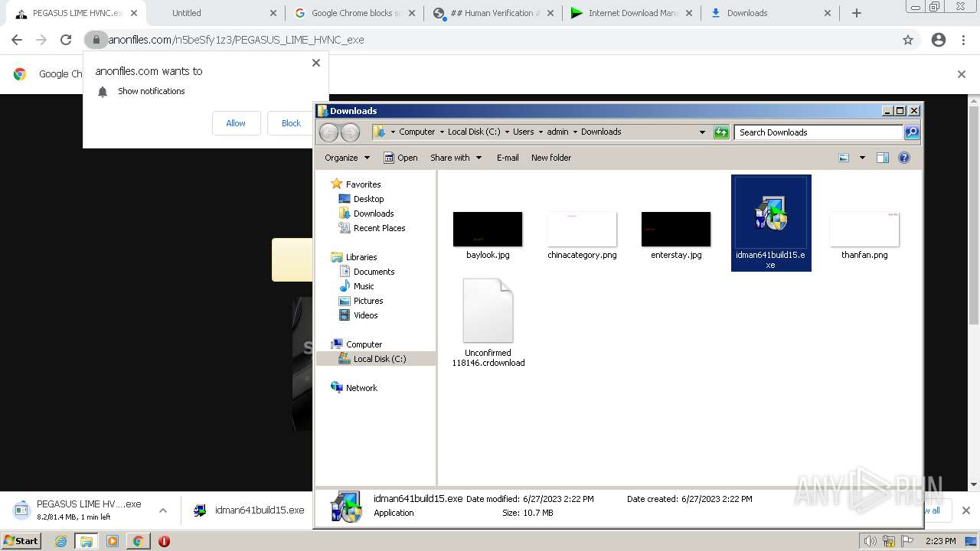
Task: Click the taskbar clock showing 2:23 PM
Action: pyautogui.click(x=940, y=541)
